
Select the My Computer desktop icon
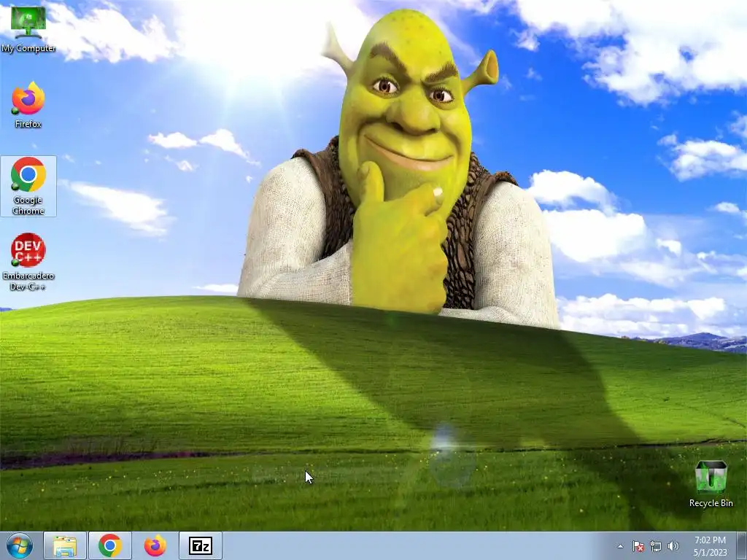pos(28,28)
